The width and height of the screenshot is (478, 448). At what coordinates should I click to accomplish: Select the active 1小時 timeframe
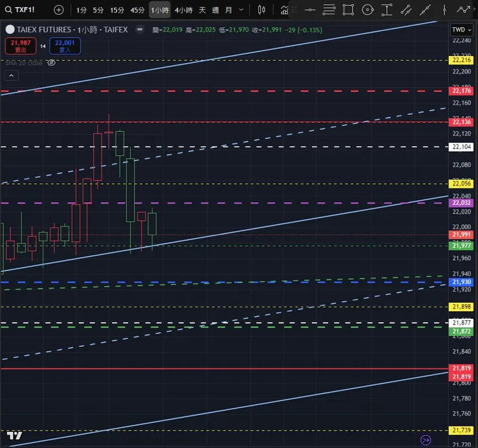coord(160,10)
